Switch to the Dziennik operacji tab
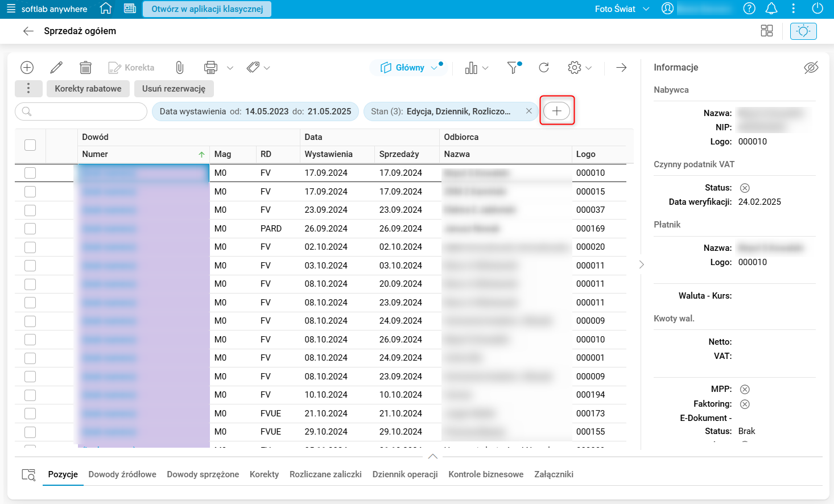Screen dimensions: 834x504 (405, 474)
